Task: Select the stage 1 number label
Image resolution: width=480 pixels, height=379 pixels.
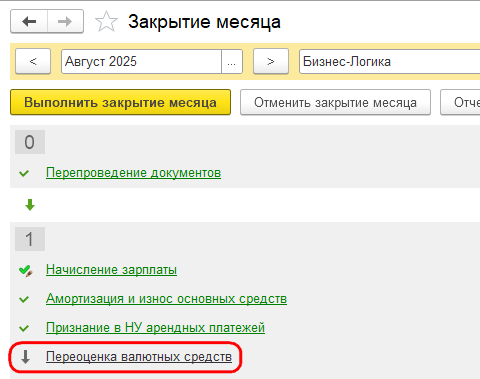Action: point(30,239)
